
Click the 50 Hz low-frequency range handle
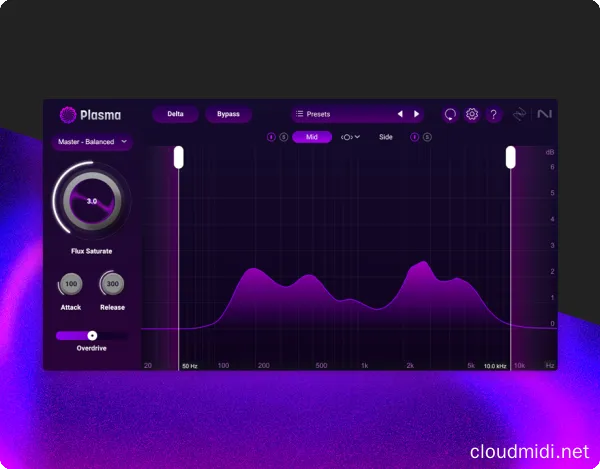pyautogui.click(x=178, y=157)
